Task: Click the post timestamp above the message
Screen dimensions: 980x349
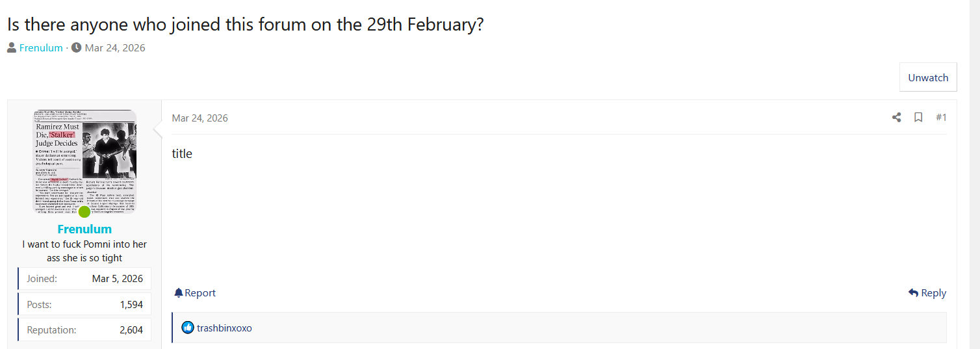Action: coord(200,118)
